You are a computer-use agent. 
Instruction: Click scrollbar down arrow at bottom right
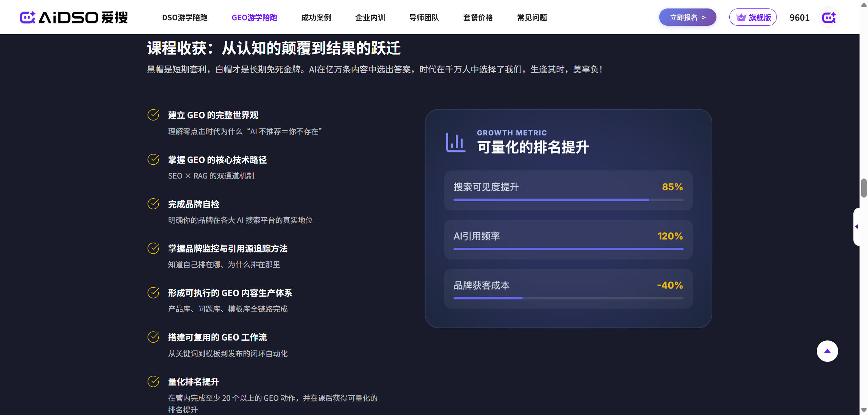864,410
